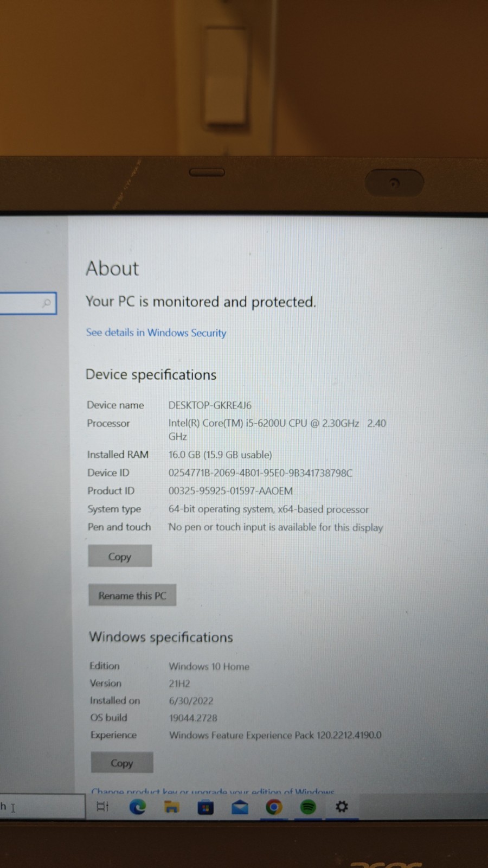Click the version value 21H2
488x868 pixels.
(179, 684)
